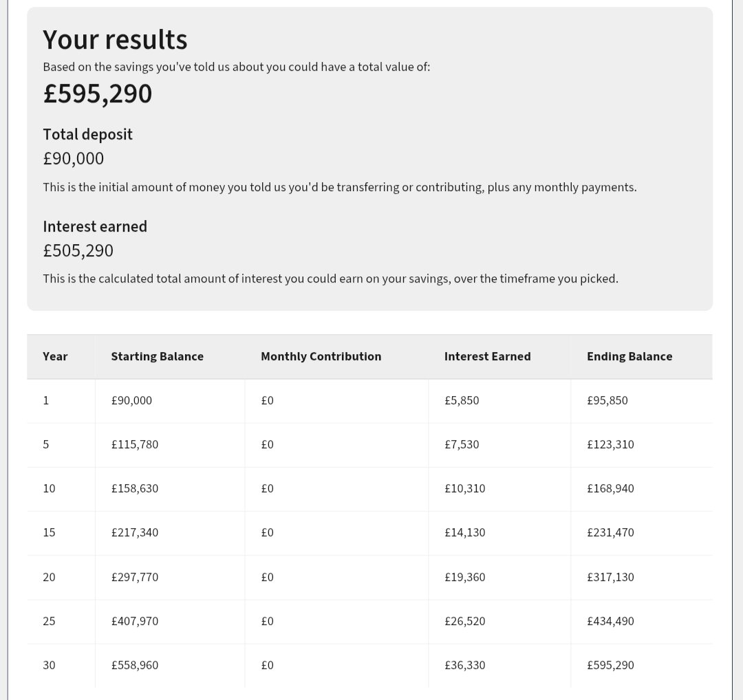Select year 1 ending balance £95,850

point(607,401)
